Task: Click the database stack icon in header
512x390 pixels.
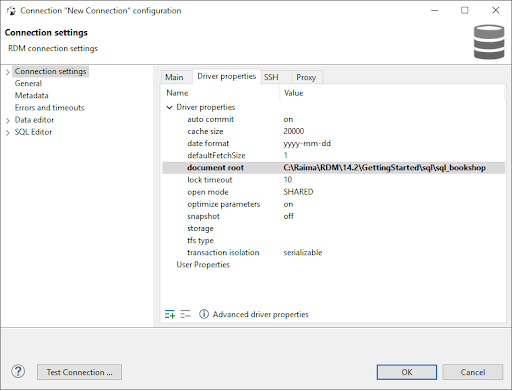Action: pyautogui.click(x=489, y=42)
